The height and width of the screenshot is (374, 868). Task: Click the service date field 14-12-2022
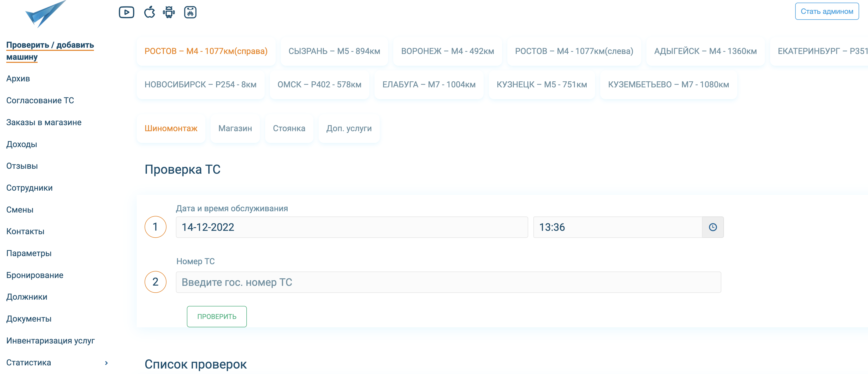point(352,227)
